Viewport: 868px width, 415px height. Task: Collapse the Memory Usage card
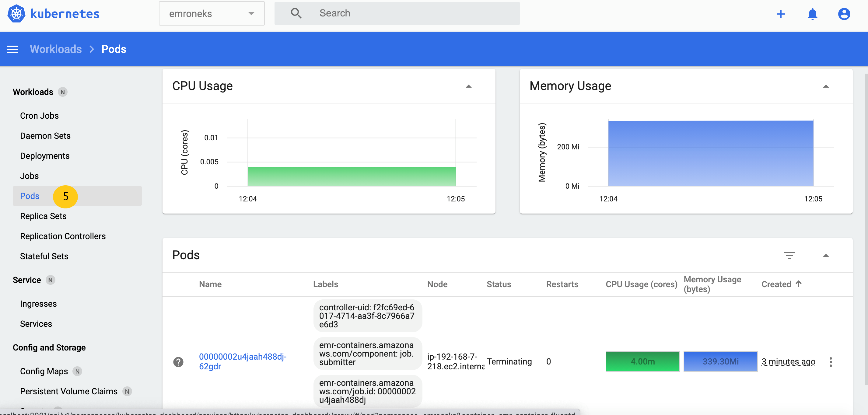825,86
